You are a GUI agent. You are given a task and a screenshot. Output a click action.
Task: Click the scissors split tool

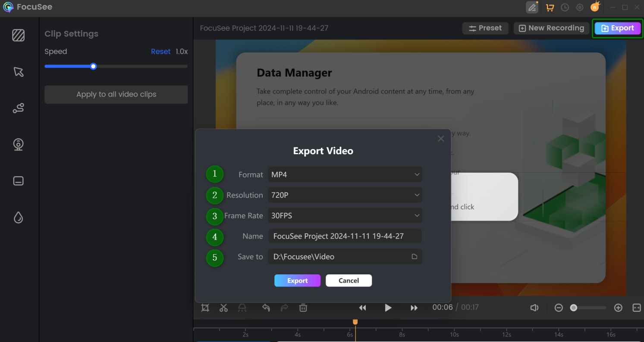click(x=223, y=308)
